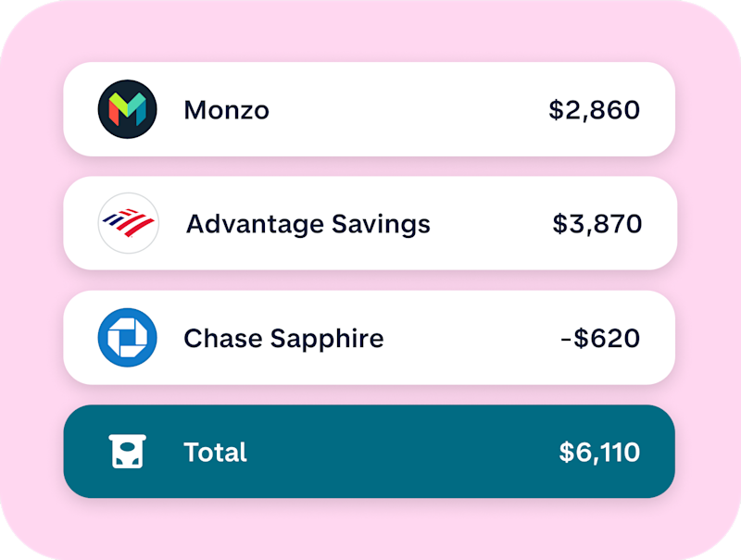Click the -$620 Chase balance
This screenshot has height=560, width=741.
pos(600,338)
